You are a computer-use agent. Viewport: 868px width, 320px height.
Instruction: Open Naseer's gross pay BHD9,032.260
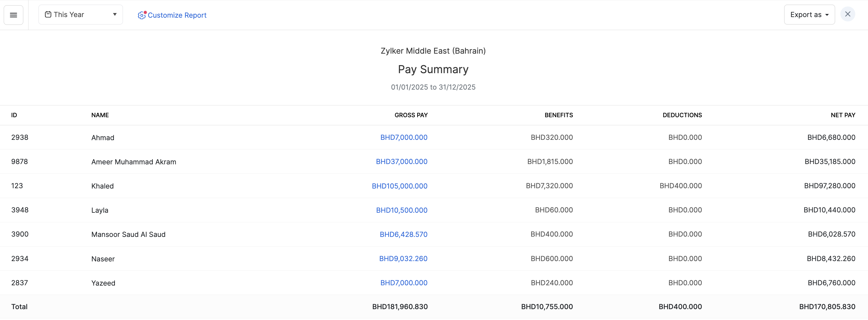(403, 259)
